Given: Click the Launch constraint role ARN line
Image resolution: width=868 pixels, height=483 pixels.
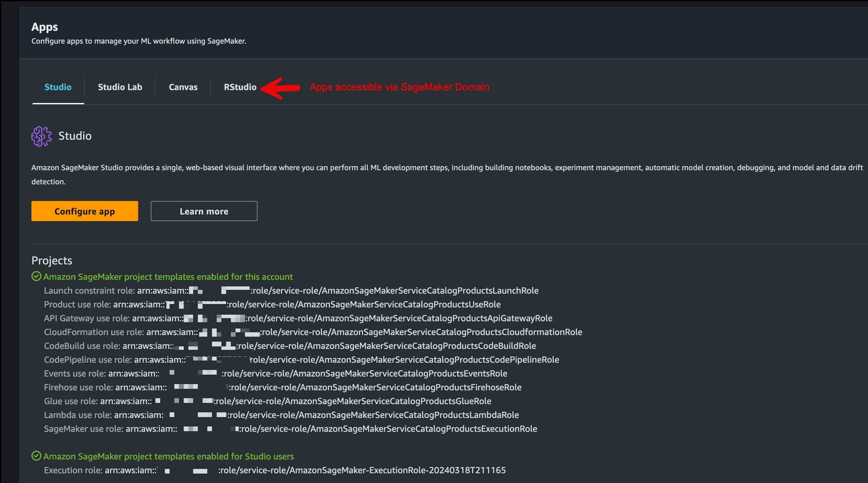Looking at the screenshot, I should pos(291,290).
